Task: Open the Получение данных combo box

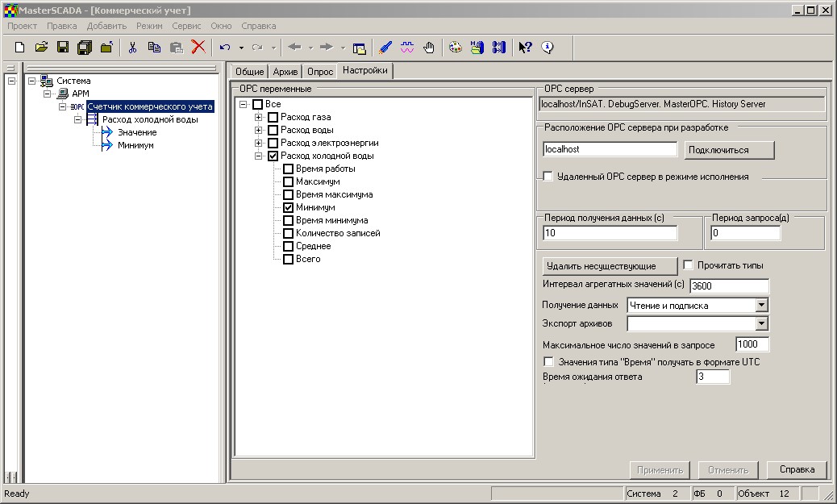Action: (762, 305)
